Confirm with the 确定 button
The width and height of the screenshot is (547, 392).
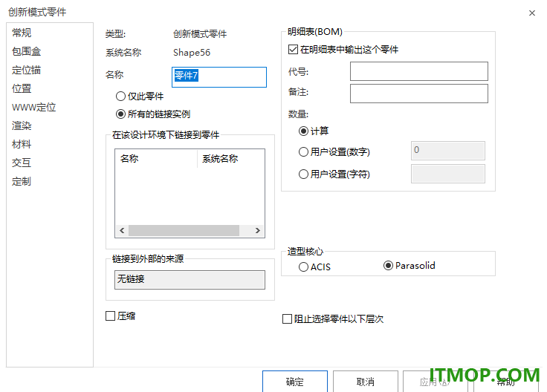pyautogui.click(x=295, y=382)
